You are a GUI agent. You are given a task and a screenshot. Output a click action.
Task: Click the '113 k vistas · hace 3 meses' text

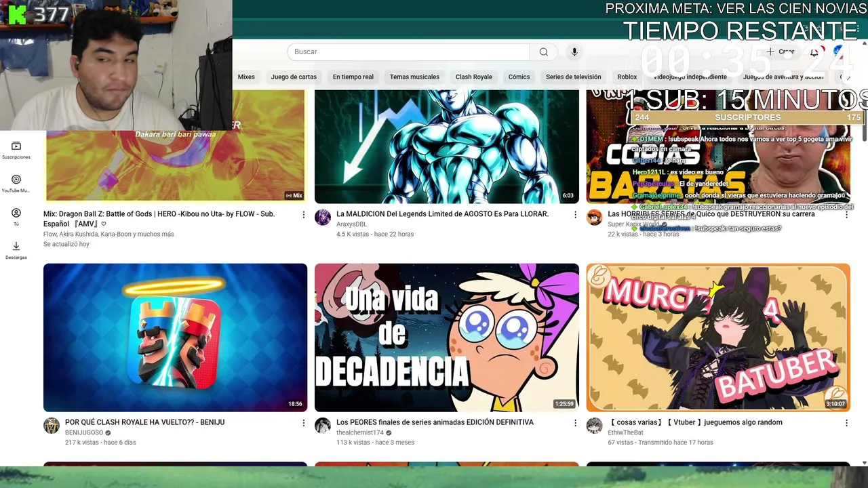click(375, 443)
